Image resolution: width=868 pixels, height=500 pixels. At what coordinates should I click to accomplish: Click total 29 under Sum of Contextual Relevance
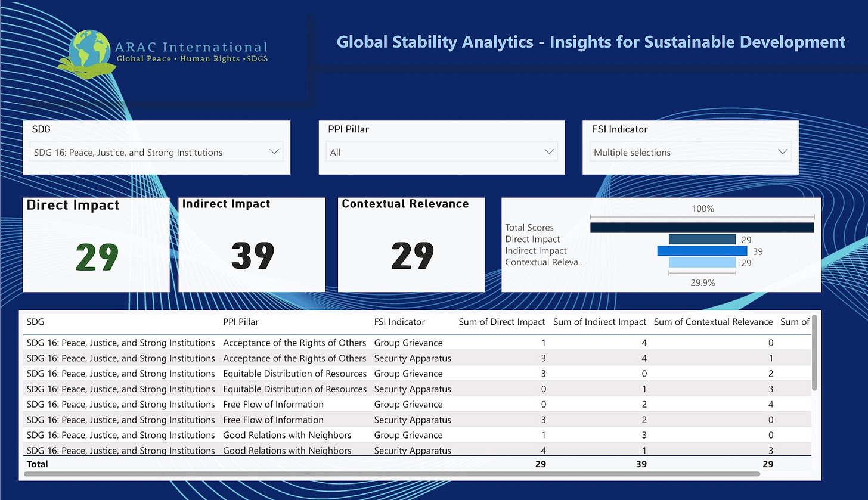(767, 464)
